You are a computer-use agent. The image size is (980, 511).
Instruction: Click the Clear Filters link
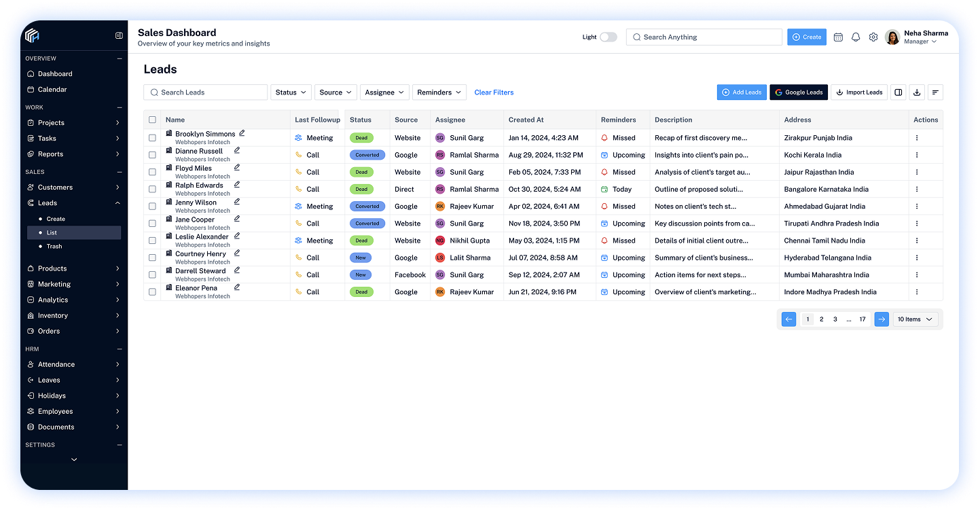tap(494, 92)
